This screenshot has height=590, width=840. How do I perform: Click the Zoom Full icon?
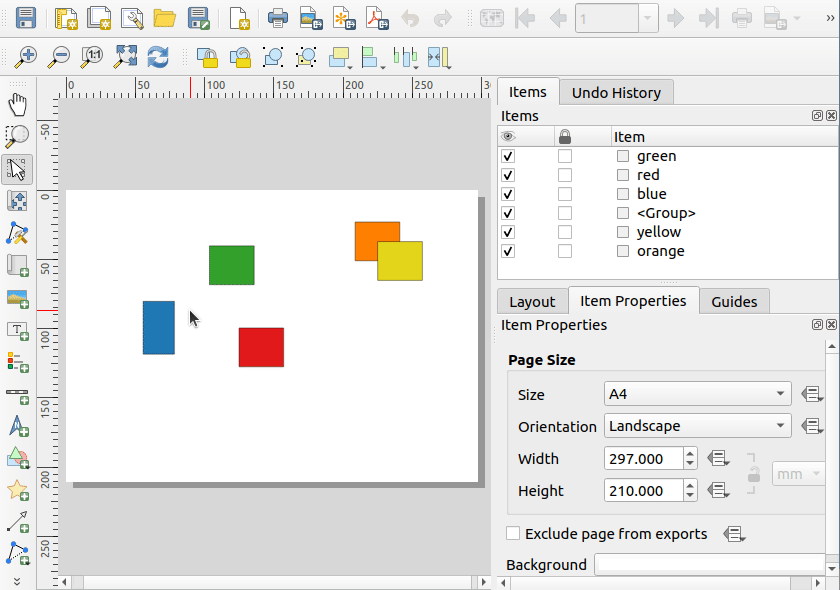tap(125, 57)
